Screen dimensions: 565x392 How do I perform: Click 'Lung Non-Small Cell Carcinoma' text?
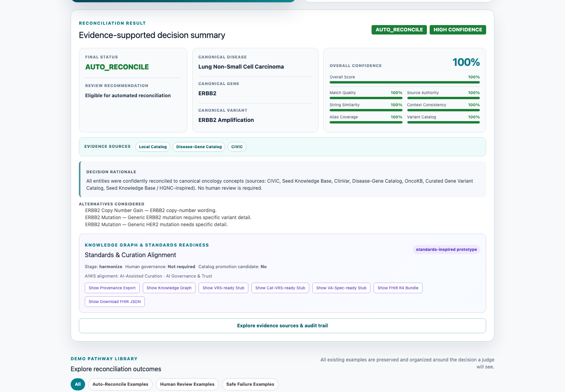click(x=241, y=67)
